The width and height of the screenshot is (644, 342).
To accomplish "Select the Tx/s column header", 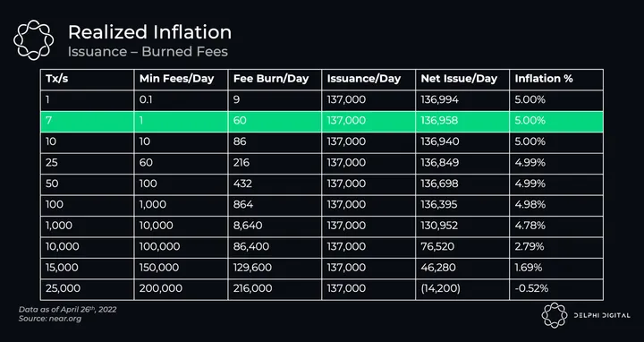I will [87, 79].
